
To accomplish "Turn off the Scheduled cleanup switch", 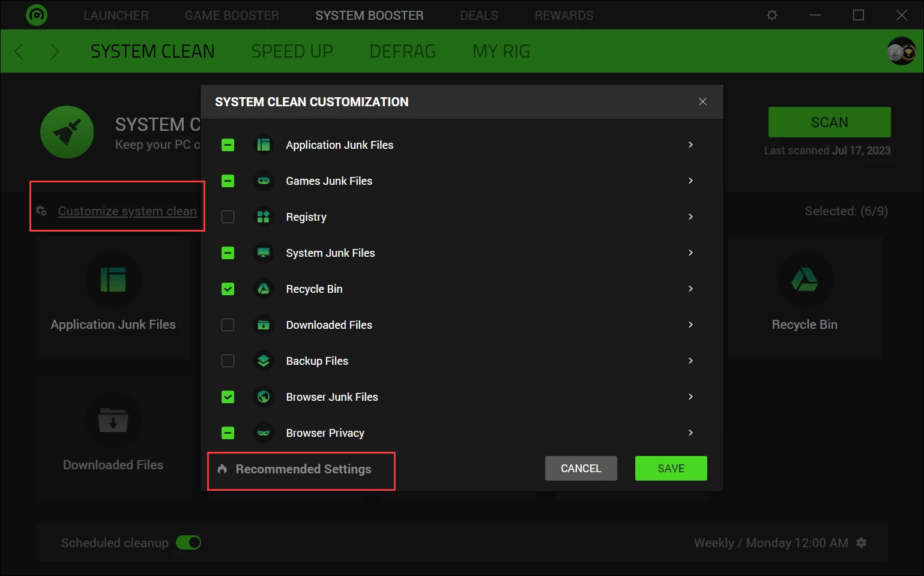I will [189, 542].
